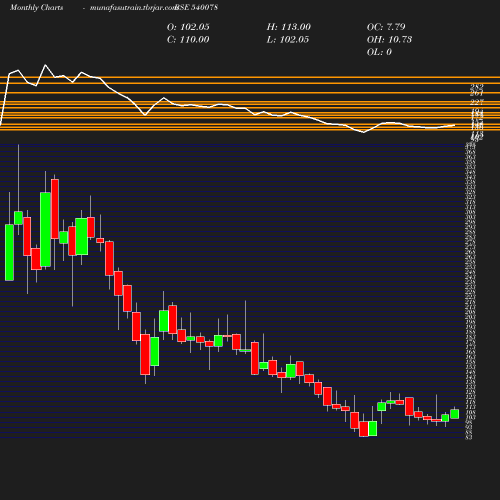The height and width of the screenshot is (500, 500).
Task: Click the "Monthly Charts" title text
Action: coord(37,8)
